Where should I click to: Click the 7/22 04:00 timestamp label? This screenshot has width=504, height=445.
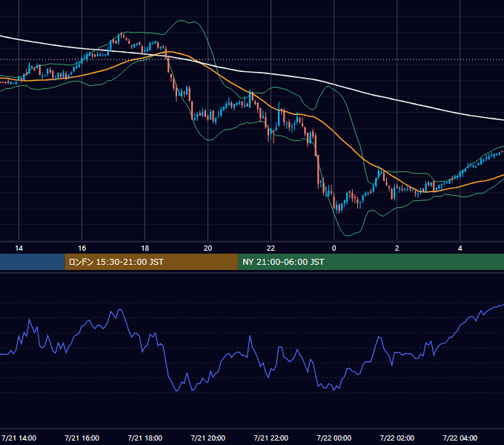click(x=460, y=438)
